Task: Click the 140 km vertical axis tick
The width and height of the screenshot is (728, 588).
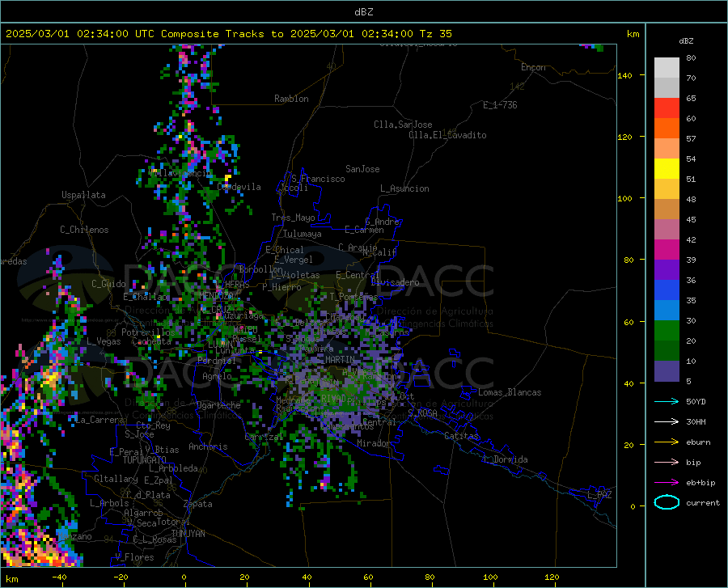Action: 624,75
